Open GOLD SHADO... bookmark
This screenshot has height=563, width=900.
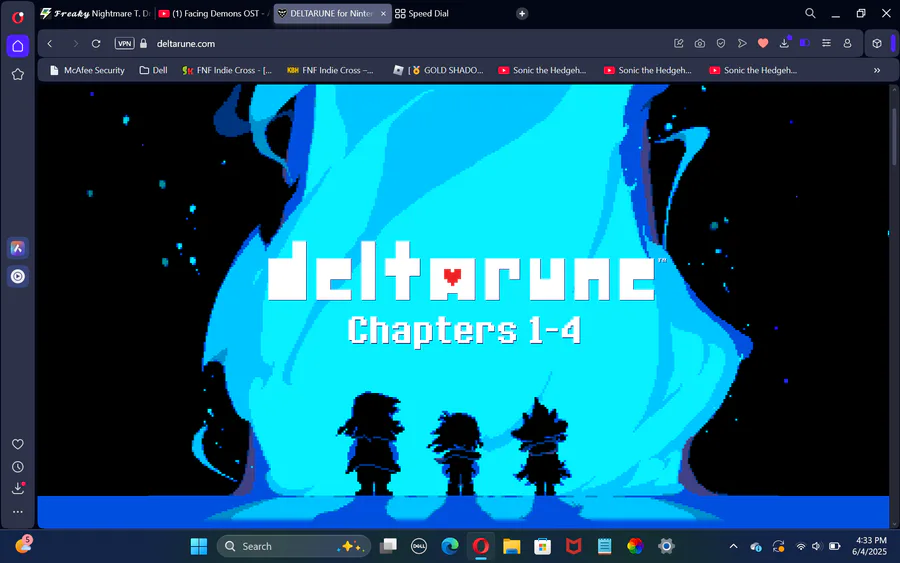439,70
